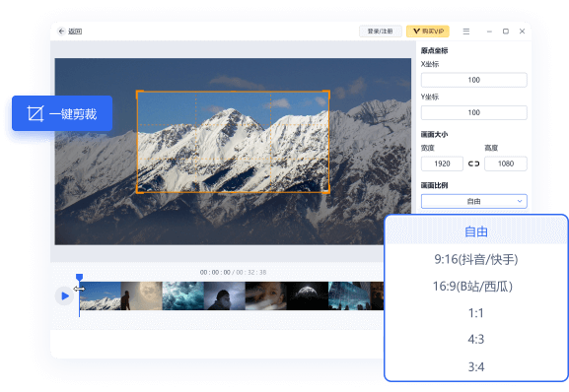Click the blue playhead marker on timeline

(80, 278)
